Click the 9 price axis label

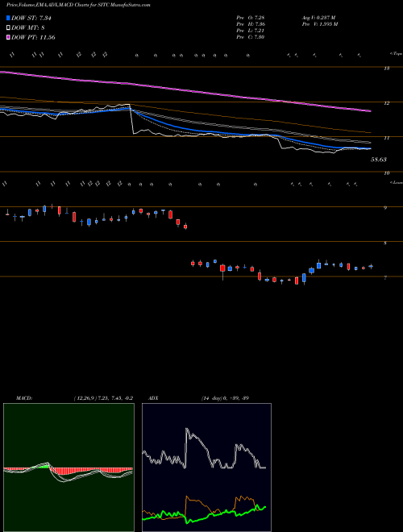385,208
